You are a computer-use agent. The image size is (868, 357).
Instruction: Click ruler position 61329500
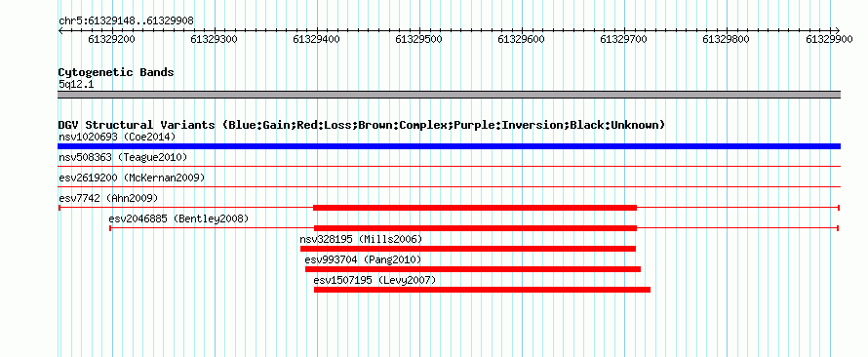pyautogui.click(x=419, y=39)
